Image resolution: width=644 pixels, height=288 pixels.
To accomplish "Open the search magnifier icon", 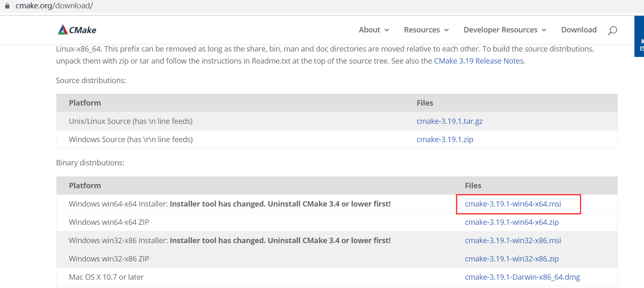I will tap(612, 30).
